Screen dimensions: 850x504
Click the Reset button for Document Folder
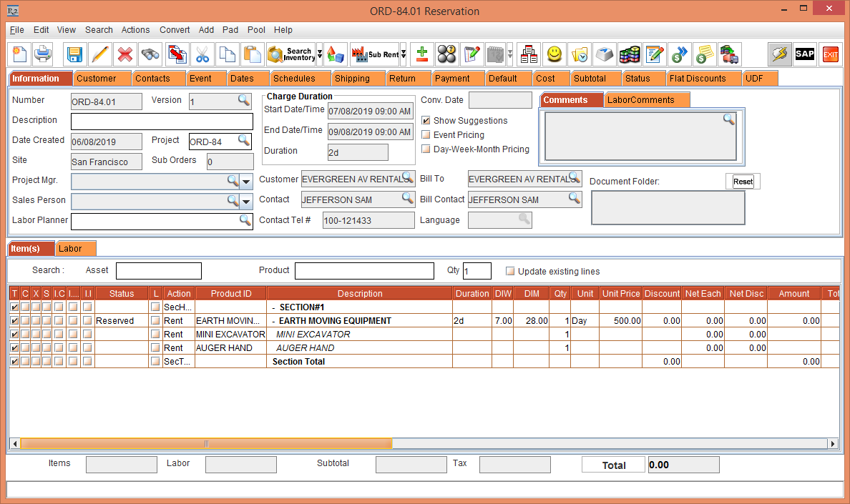(743, 181)
